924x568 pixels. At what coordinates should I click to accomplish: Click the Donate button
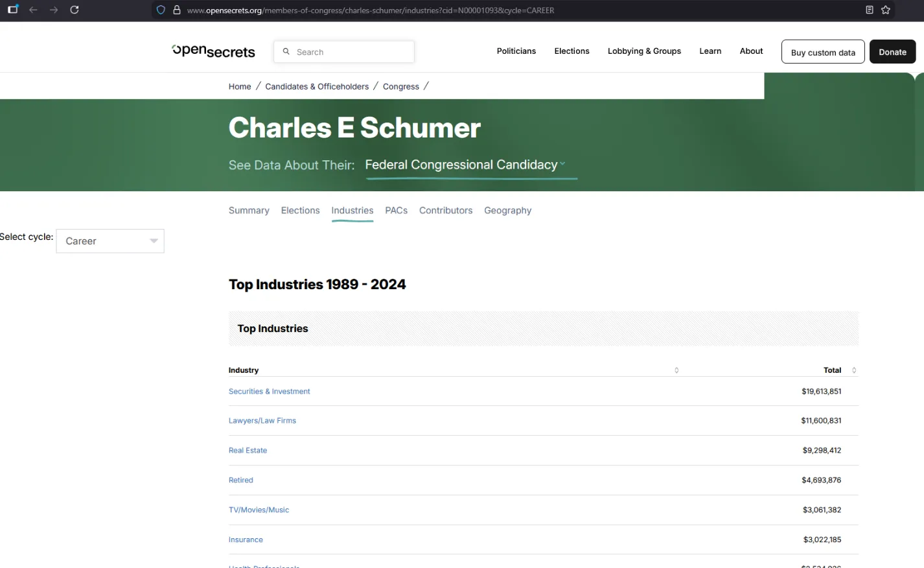892,52
